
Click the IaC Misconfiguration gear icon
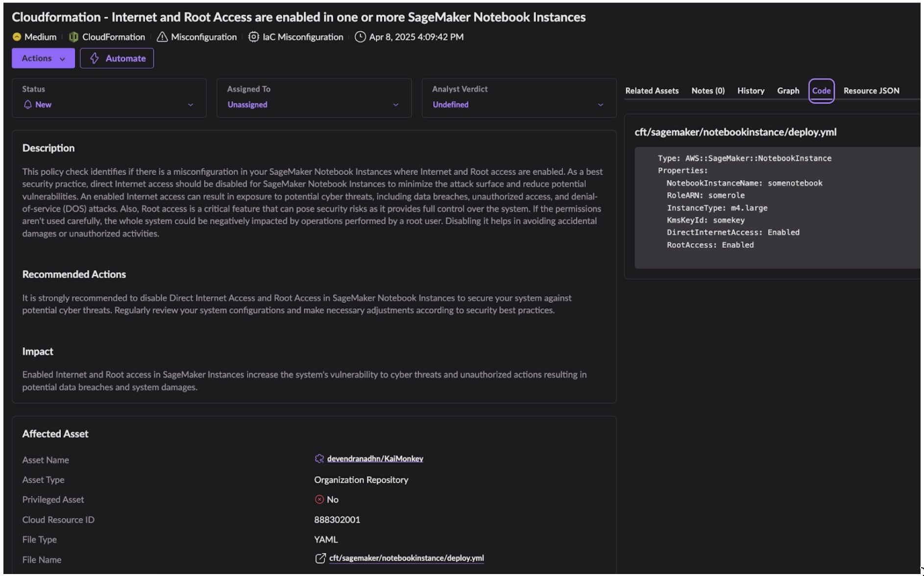click(253, 37)
